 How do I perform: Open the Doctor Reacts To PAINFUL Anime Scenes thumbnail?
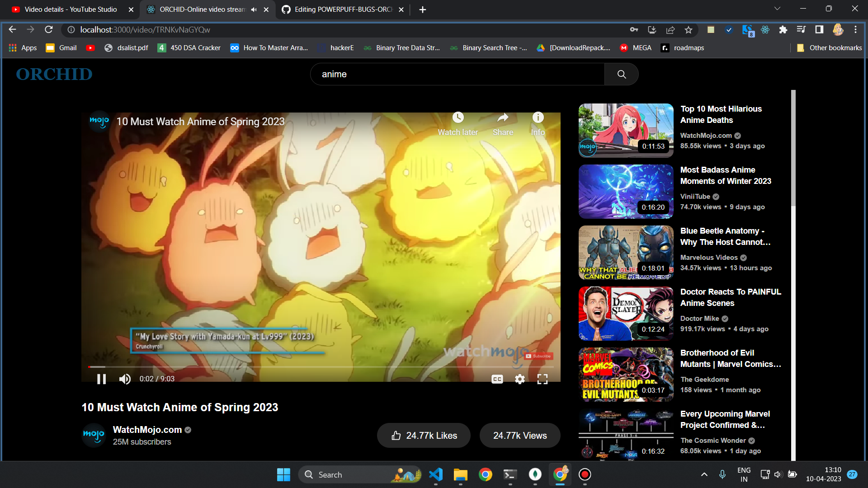(x=625, y=313)
